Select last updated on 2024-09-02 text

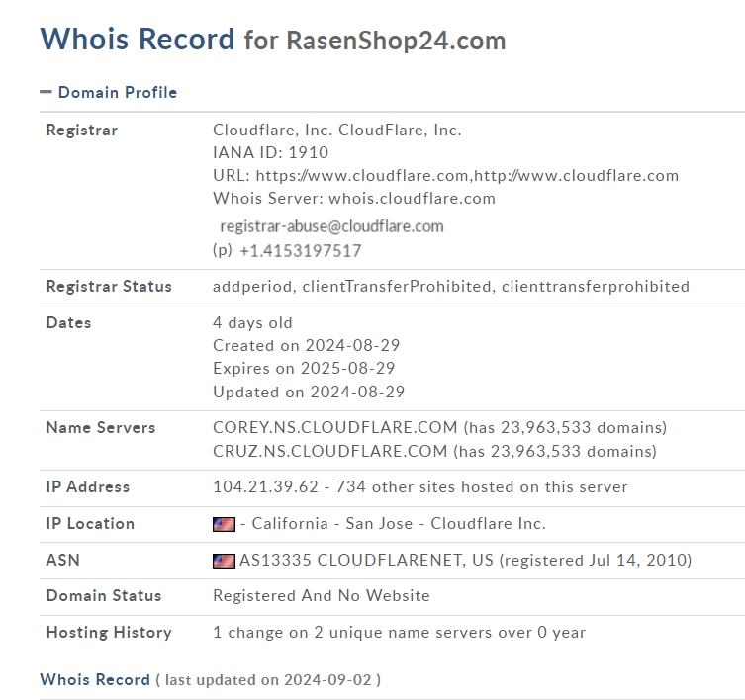[268, 680]
